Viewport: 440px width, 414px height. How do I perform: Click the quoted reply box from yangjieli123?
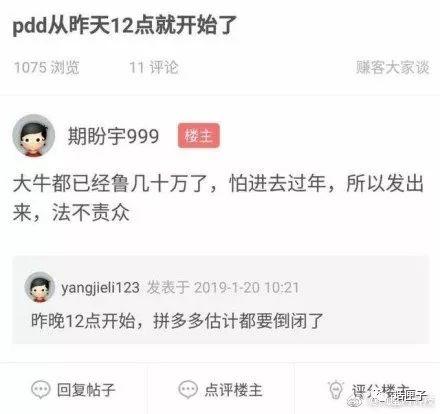221,300
